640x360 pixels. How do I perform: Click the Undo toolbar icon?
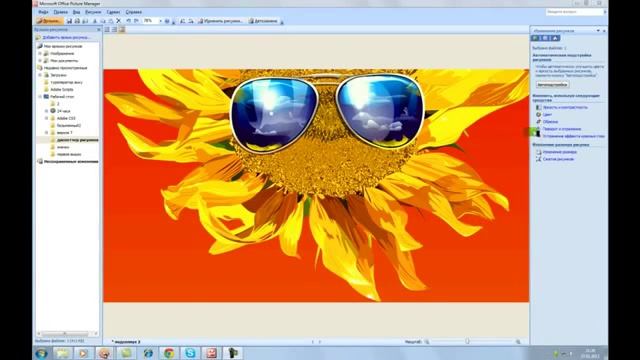129,21
